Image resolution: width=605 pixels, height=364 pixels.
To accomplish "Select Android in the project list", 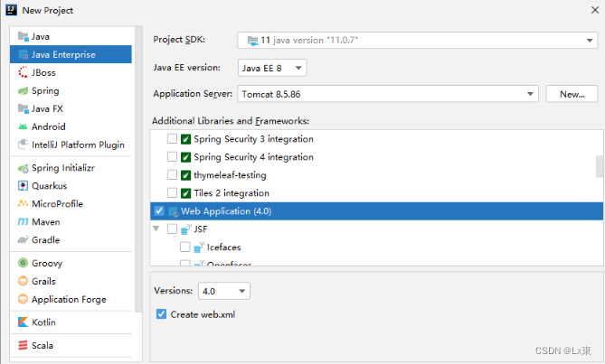I will click(x=71, y=126).
